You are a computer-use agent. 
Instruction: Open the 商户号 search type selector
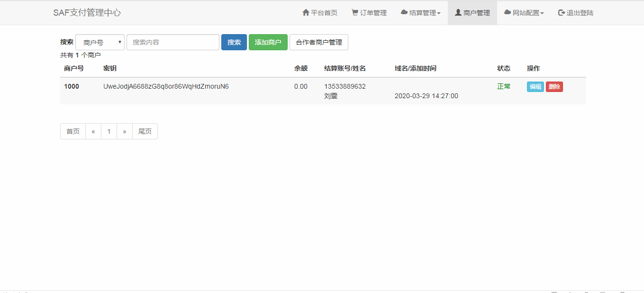[x=100, y=42]
